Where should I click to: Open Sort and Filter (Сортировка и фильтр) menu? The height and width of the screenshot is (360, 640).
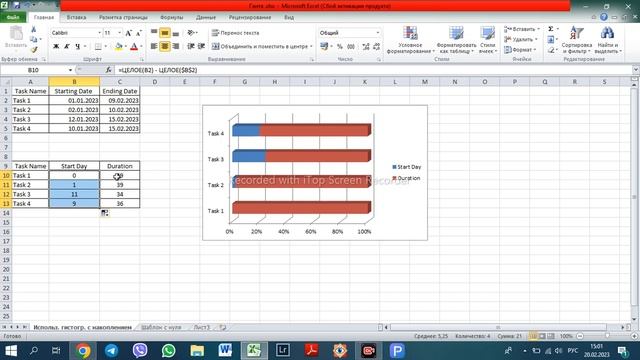point(576,40)
